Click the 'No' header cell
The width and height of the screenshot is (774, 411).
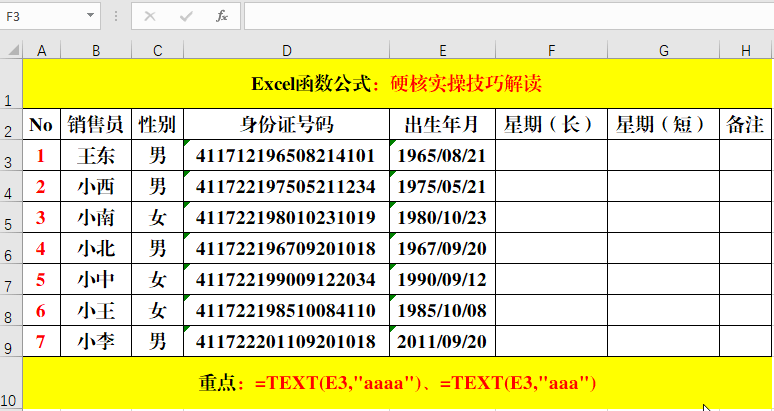[42, 124]
